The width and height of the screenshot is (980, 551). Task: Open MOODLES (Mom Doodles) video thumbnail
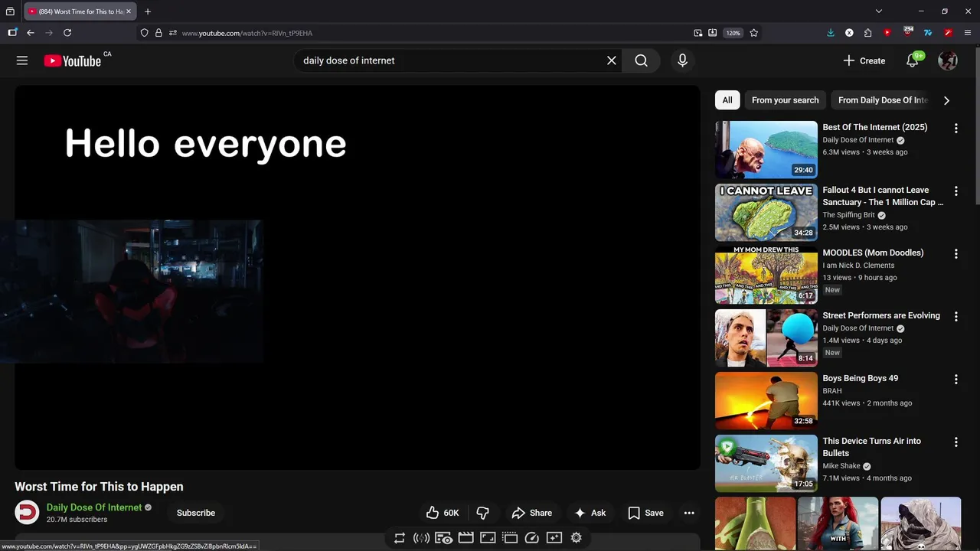coord(766,275)
